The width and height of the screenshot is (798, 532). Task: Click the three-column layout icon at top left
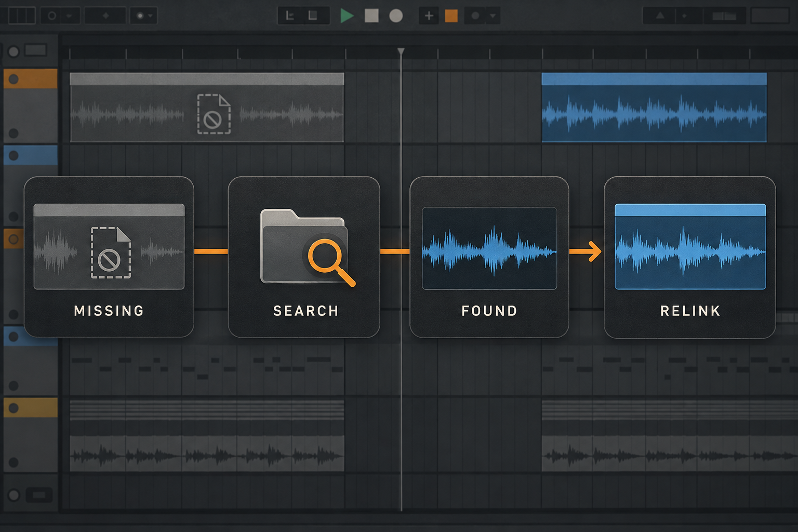pos(21,16)
